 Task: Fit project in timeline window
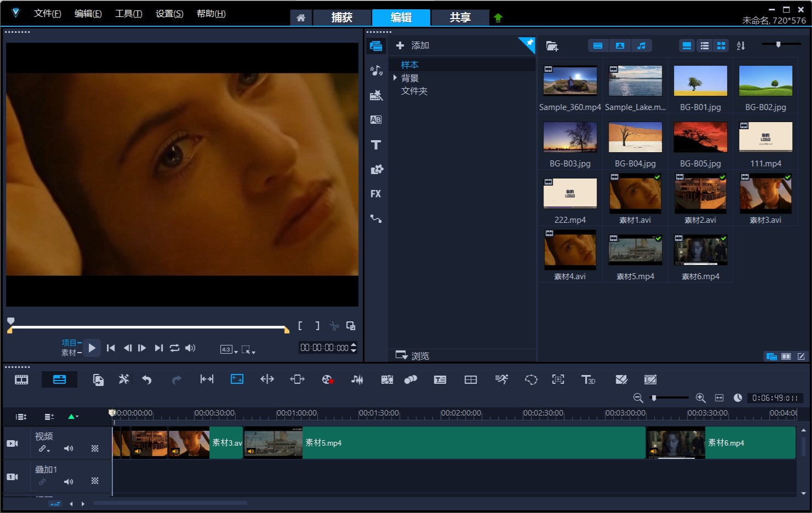pos(719,398)
